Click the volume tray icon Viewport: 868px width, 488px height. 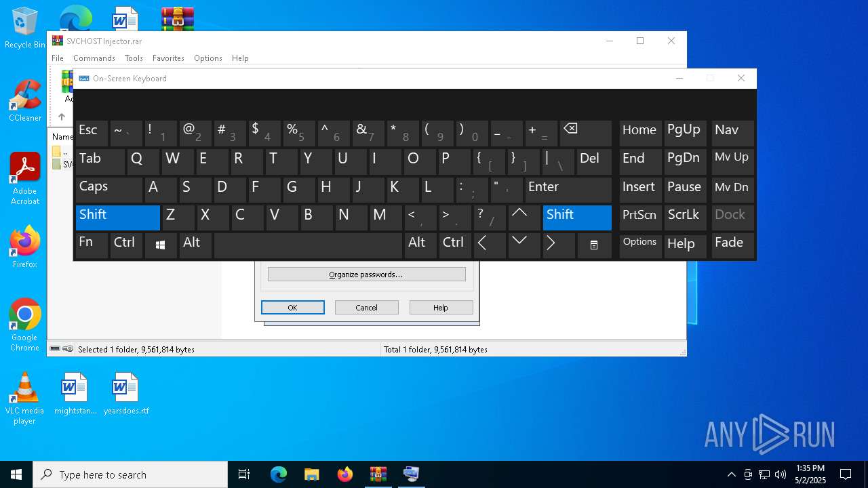pyautogui.click(x=781, y=474)
